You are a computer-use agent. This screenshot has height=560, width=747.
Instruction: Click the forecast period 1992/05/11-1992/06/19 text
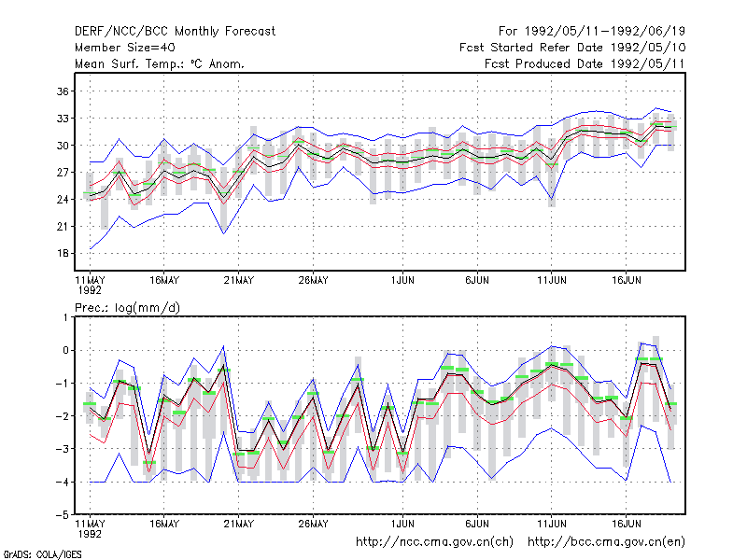[x=592, y=32]
